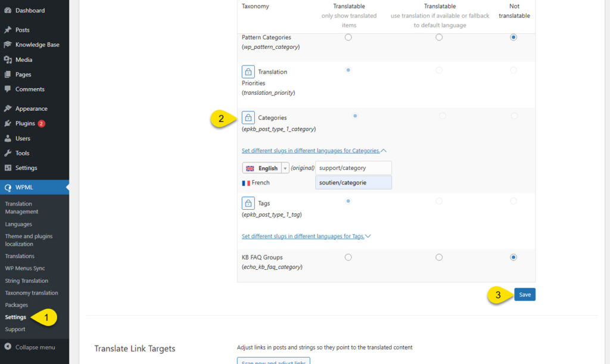This screenshot has height=364, width=610.
Task: Select Not translatable for Pattern Categories
Action: [513, 38]
